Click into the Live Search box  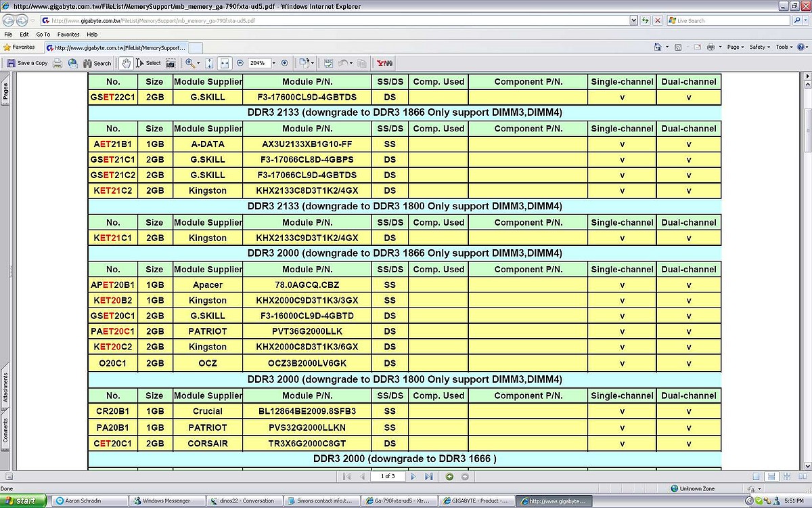click(x=728, y=20)
